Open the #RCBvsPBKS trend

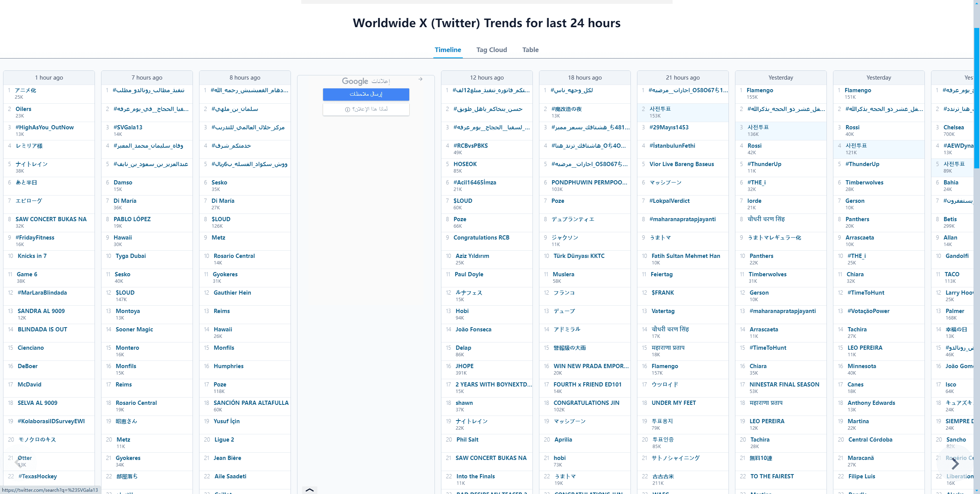click(470, 146)
